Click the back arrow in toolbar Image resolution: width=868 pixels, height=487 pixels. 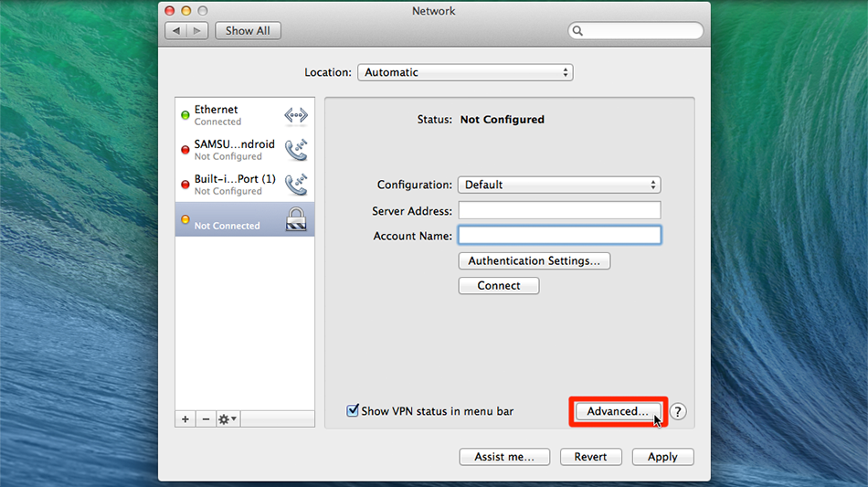tap(177, 30)
